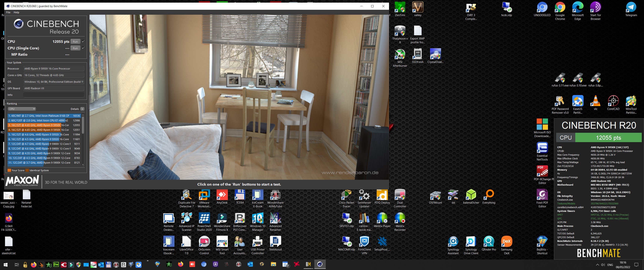This screenshot has width=644, height=270.
Task: Open FortiClient VPN desktop icon
Action: (364, 245)
